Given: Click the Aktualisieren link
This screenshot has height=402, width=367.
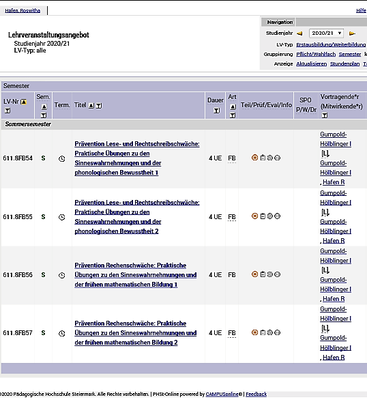Looking at the screenshot, I should [311, 64].
